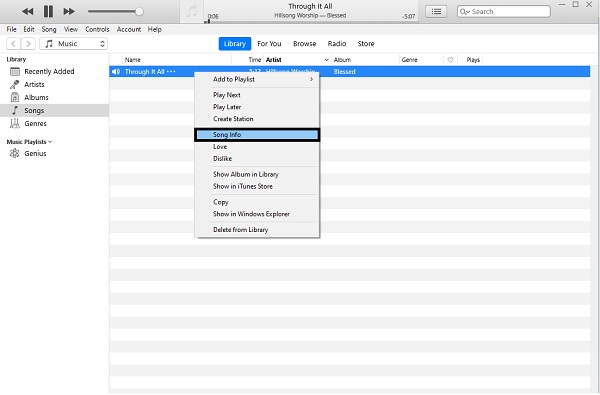Switch to the Store tab
The width and height of the screenshot is (600, 395).
pyautogui.click(x=366, y=44)
